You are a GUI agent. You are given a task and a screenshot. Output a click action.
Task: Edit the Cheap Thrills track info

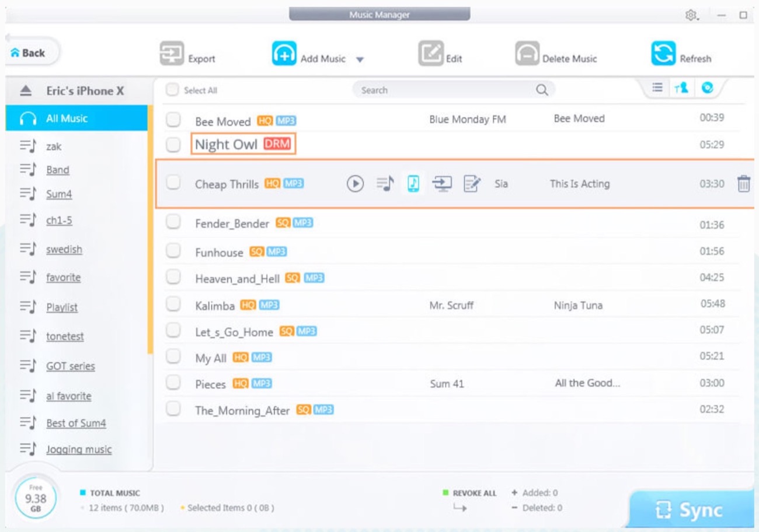(x=472, y=184)
